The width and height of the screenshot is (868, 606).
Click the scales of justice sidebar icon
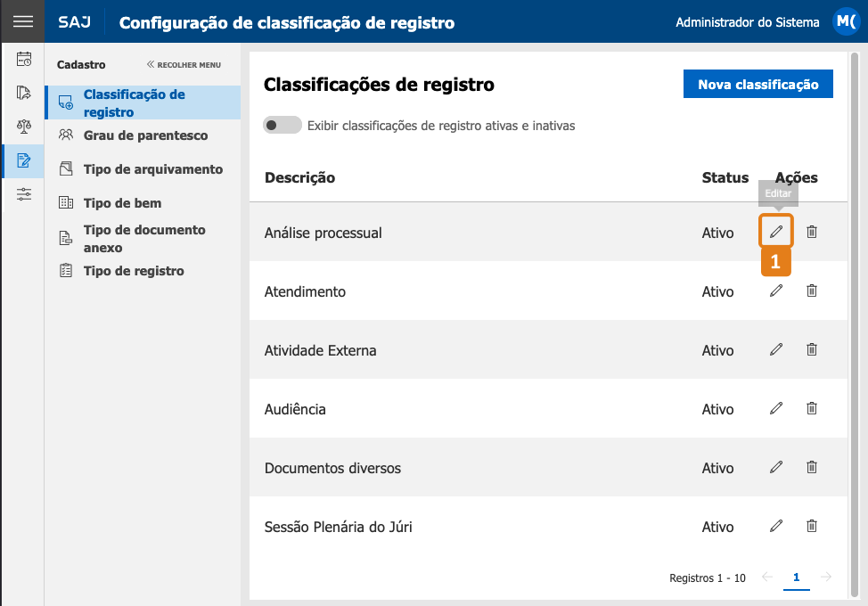(x=23, y=127)
